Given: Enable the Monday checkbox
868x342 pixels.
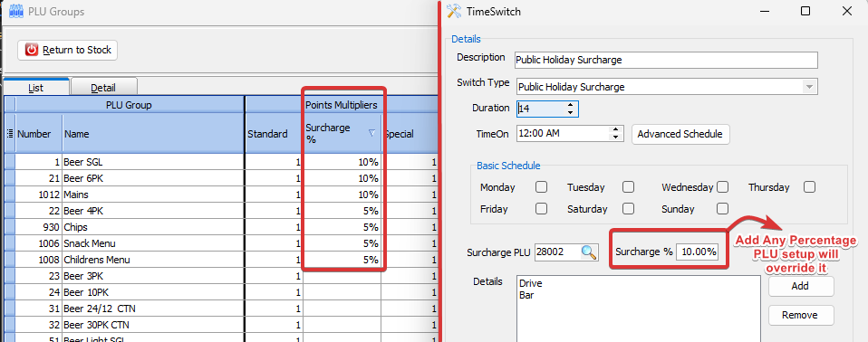Looking at the screenshot, I should (542, 187).
